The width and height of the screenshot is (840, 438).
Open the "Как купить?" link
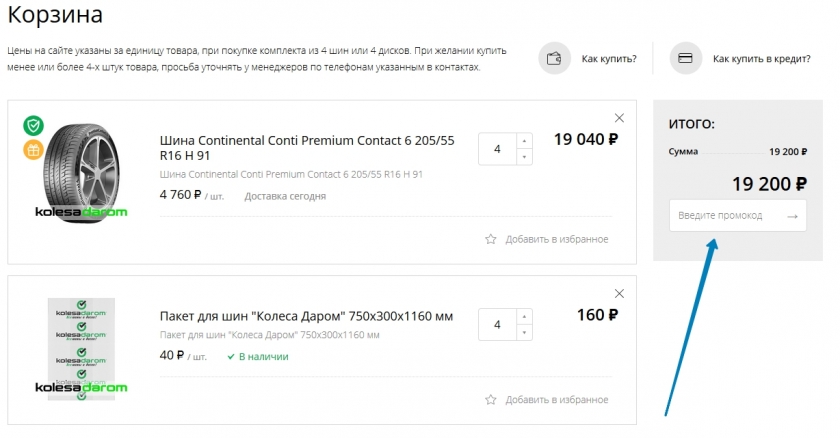coord(609,59)
